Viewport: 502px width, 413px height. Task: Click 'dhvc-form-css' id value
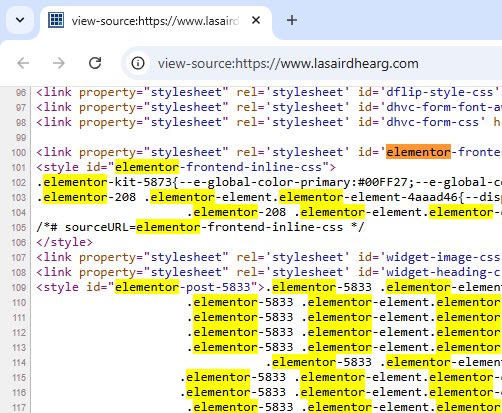click(x=432, y=122)
